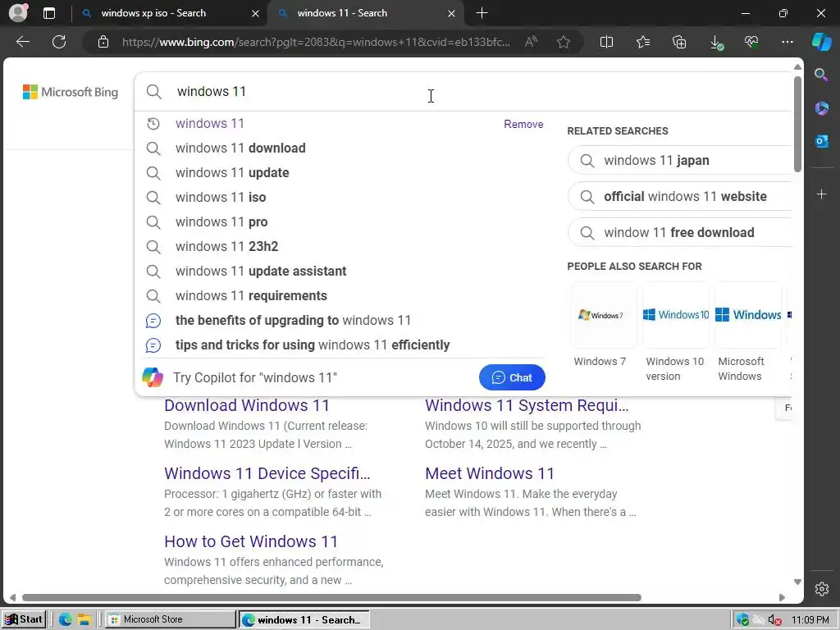
Task: Open the Favorites list
Action: click(x=643, y=42)
